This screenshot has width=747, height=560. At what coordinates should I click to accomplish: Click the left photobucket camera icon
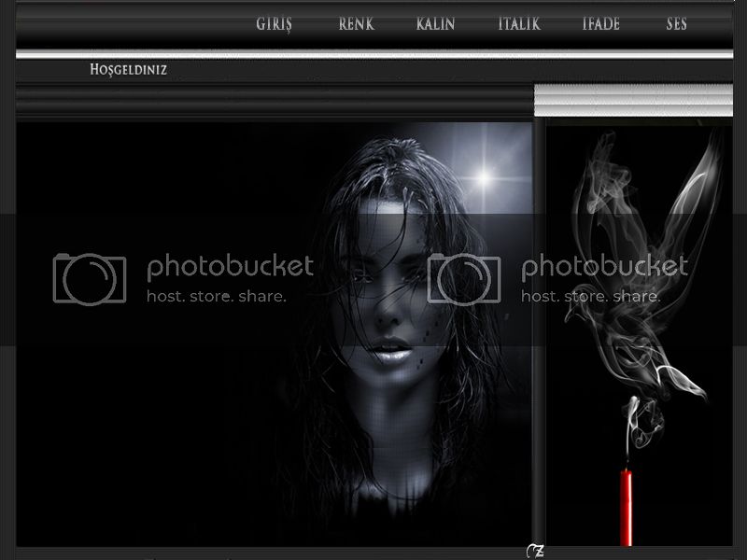[x=89, y=277]
